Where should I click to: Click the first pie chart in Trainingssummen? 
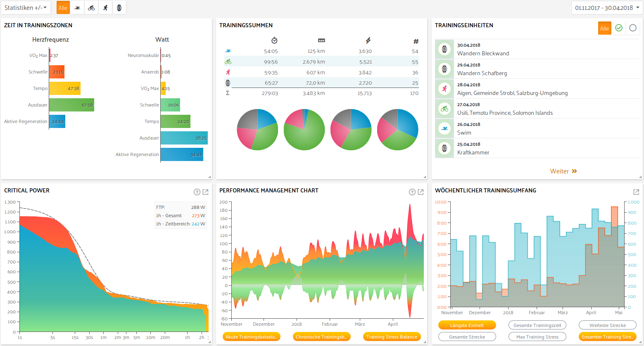pos(257,130)
